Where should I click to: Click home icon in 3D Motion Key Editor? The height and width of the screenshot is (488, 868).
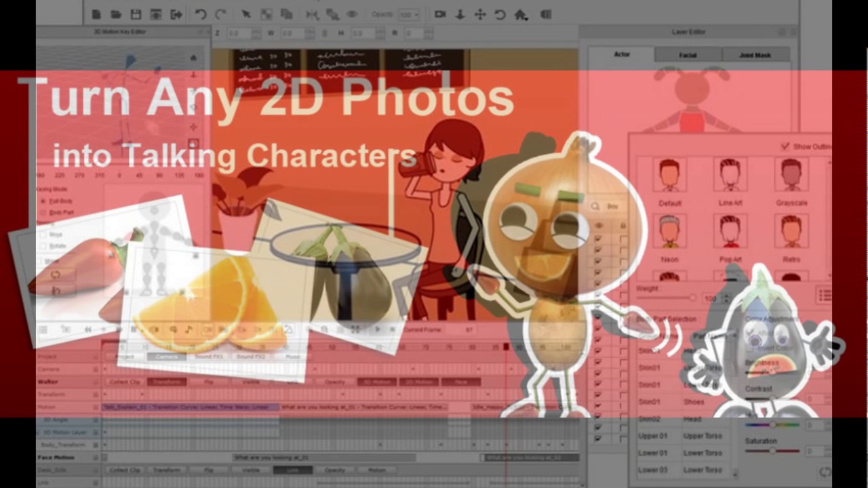click(193, 58)
